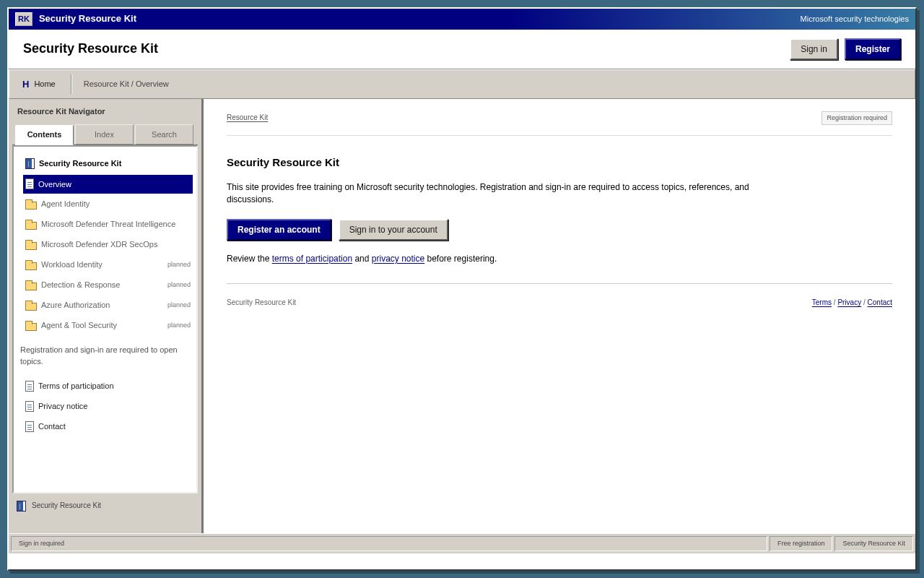This screenshot has height=578, width=924.
Task: Click book icon at navigator footer
Action: point(21,506)
